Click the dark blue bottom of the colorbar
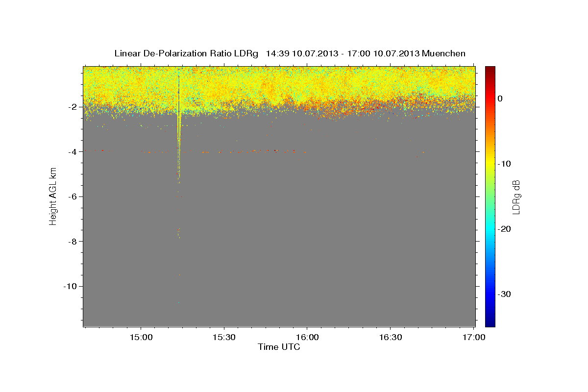 [490, 322]
